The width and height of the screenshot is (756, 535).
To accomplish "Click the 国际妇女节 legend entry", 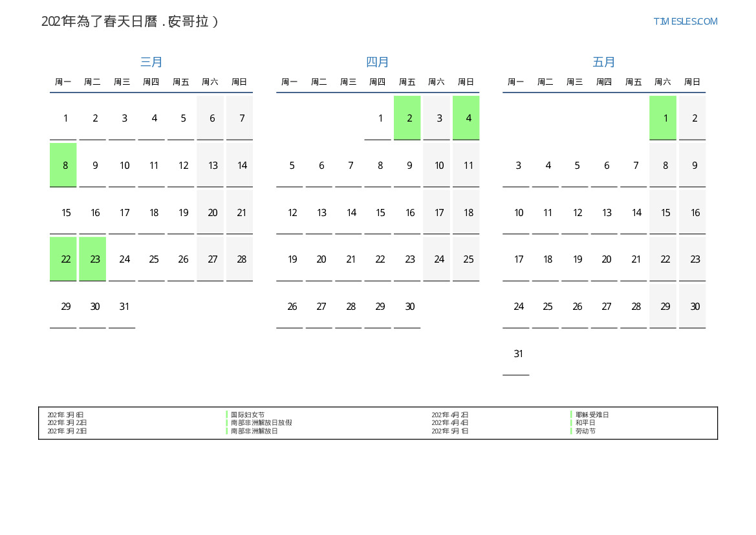I will click(248, 415).
